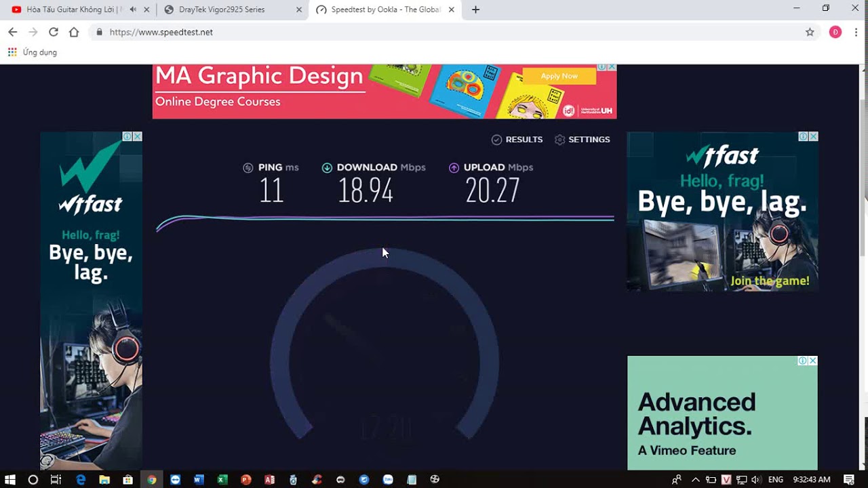Viewport: 868px width, 488px height.
Task: Open Zalo from taskbar
Action: pyautogui.click(x=388, y=479)
